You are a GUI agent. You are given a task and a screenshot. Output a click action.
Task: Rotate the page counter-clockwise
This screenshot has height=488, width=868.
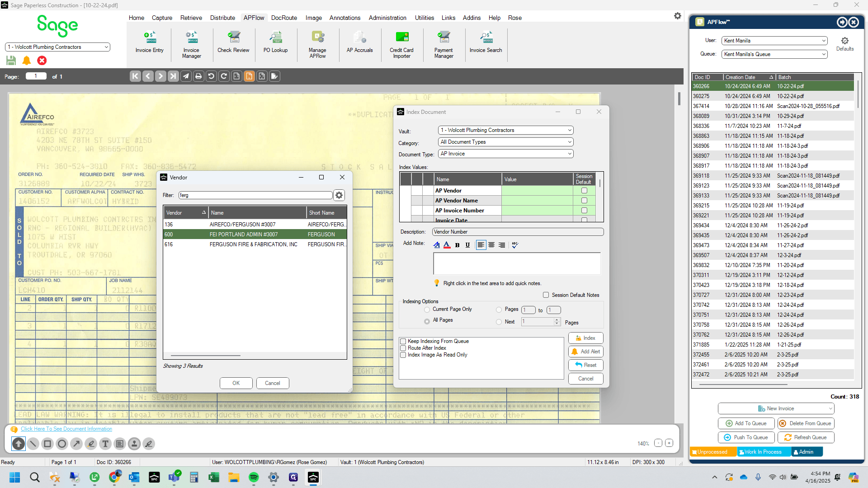[x=211, y=76]
